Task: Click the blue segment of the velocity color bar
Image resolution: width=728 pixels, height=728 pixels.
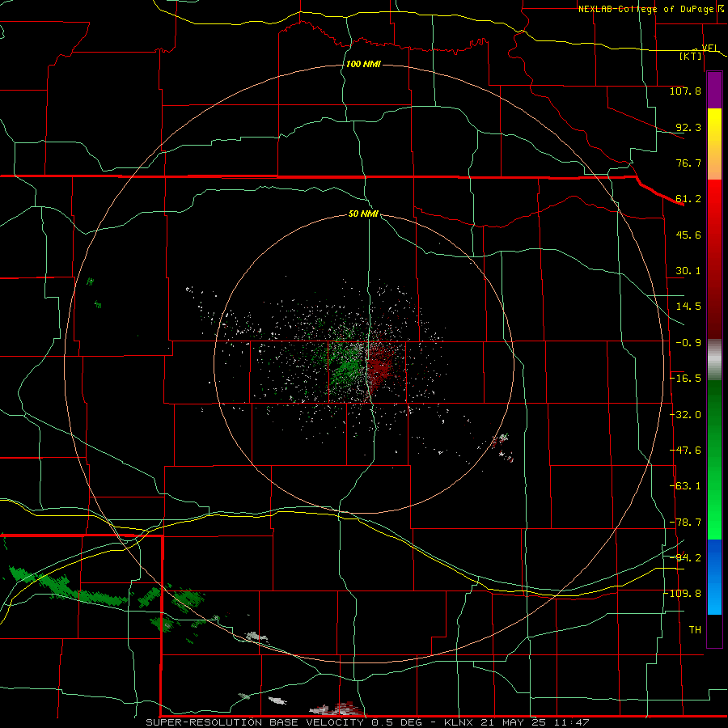Action: tap(714, 577)
